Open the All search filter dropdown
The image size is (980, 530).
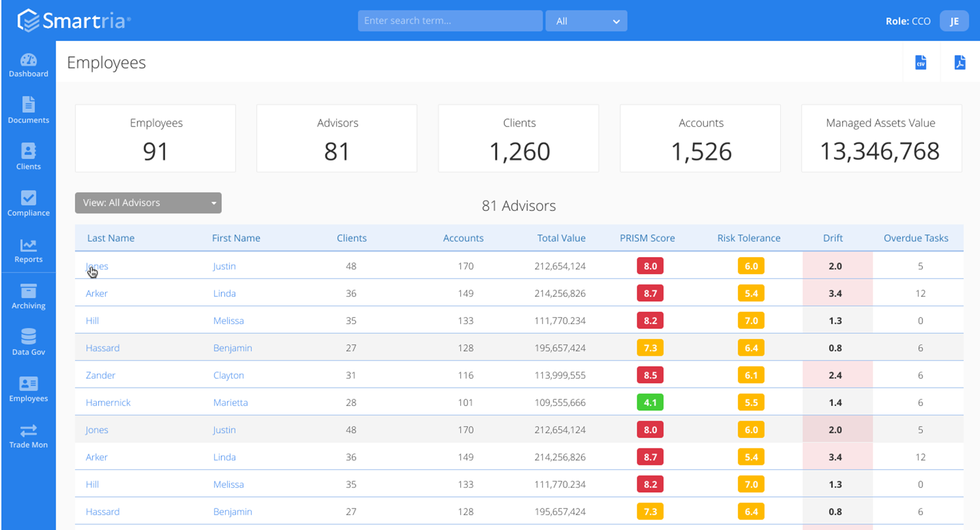click(x=586, y=21)
